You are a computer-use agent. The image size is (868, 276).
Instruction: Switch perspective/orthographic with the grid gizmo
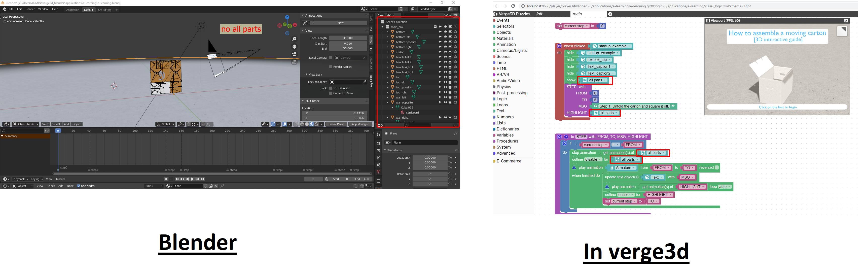pos(294,62)
